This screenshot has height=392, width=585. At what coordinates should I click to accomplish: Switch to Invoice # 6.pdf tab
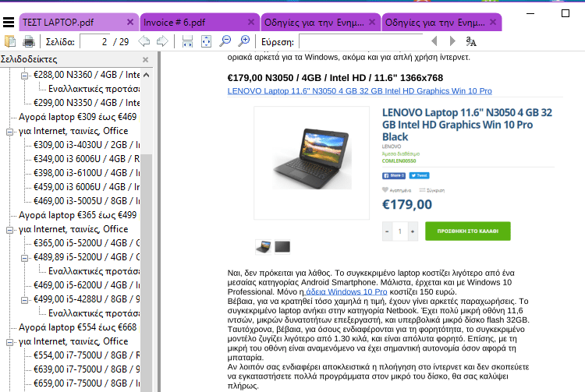click(x=200, y=22)
